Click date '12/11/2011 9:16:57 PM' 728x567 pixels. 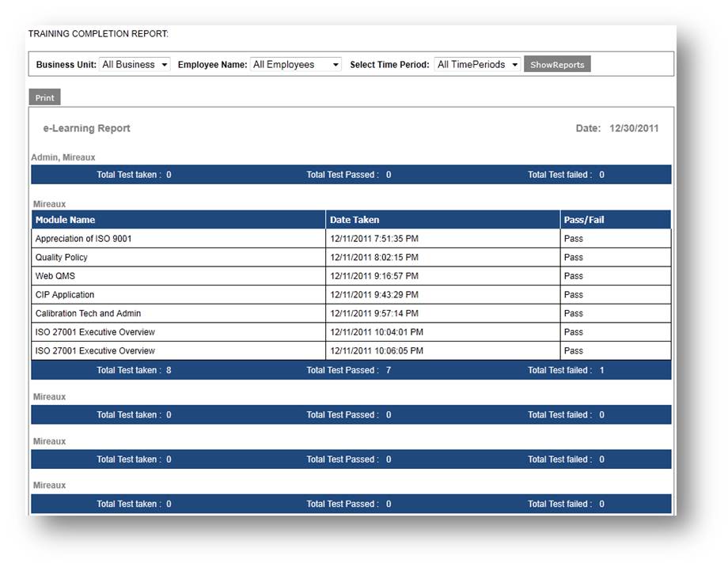(x=374, y=276)
